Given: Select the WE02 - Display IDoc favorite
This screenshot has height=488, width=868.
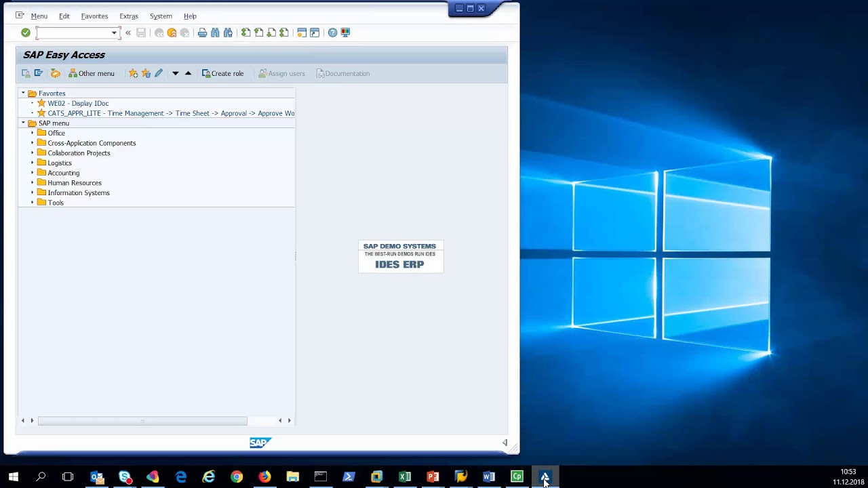Looking at the screenshot, I should tap(78, 103).
